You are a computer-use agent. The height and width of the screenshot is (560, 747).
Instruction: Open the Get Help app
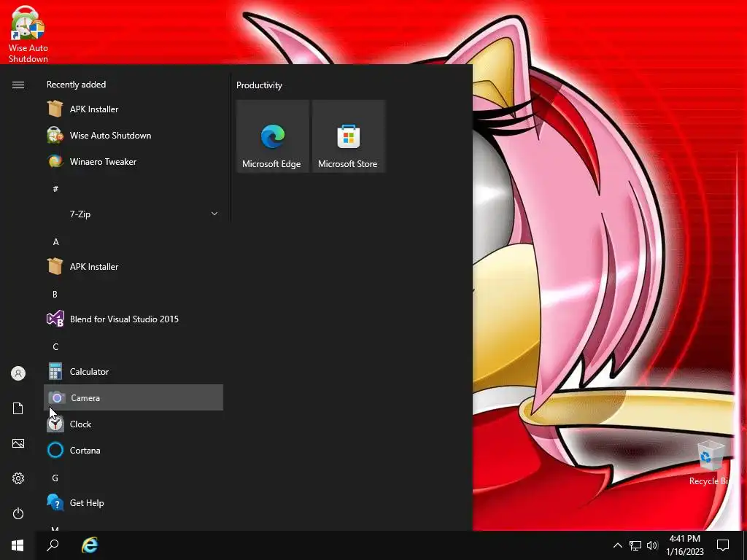point(133,503)
